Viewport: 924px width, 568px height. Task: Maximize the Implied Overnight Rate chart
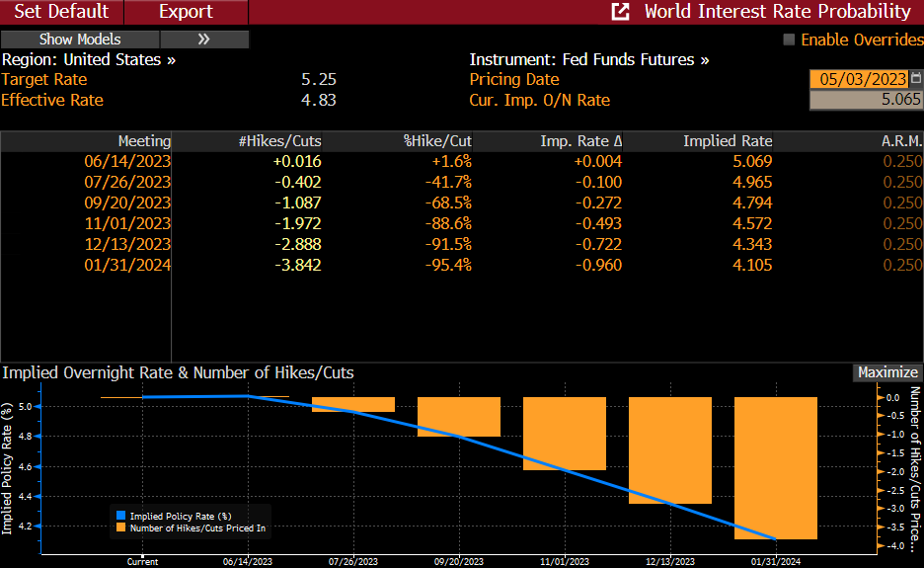click(887, 372)
